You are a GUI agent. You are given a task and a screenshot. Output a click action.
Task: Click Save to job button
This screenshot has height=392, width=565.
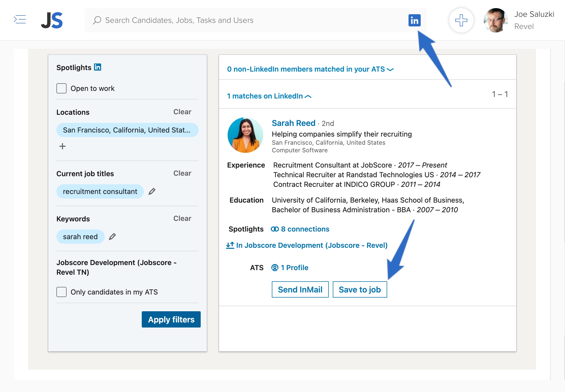[x=360, y=289]
